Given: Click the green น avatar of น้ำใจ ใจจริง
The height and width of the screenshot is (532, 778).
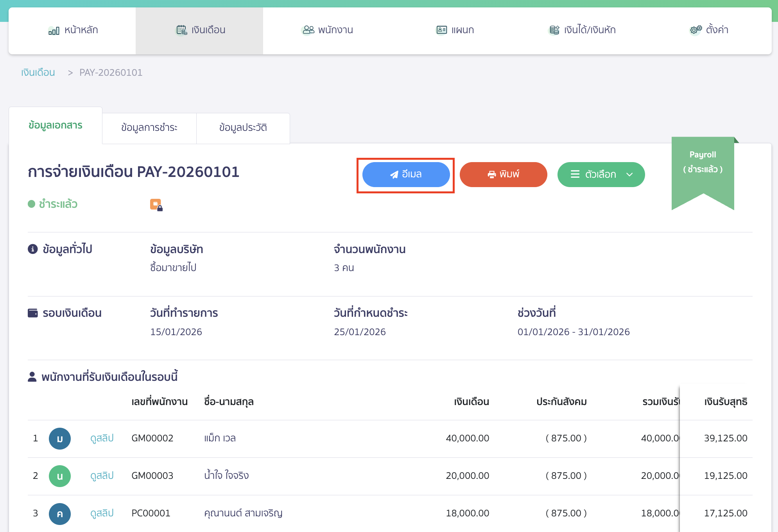Looking at the screenshot, I should (60, 476).
